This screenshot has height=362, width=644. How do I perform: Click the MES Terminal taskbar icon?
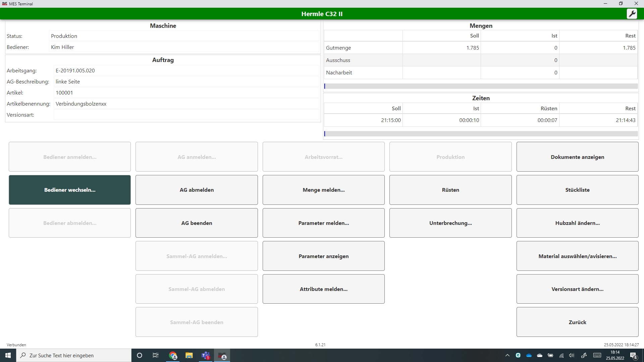(x=222, y=355)
